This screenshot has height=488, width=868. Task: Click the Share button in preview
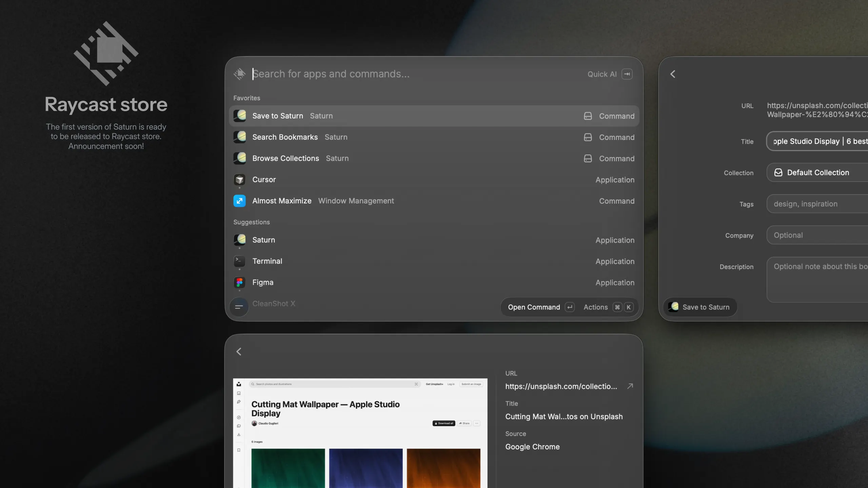click(x=464, y=423)
